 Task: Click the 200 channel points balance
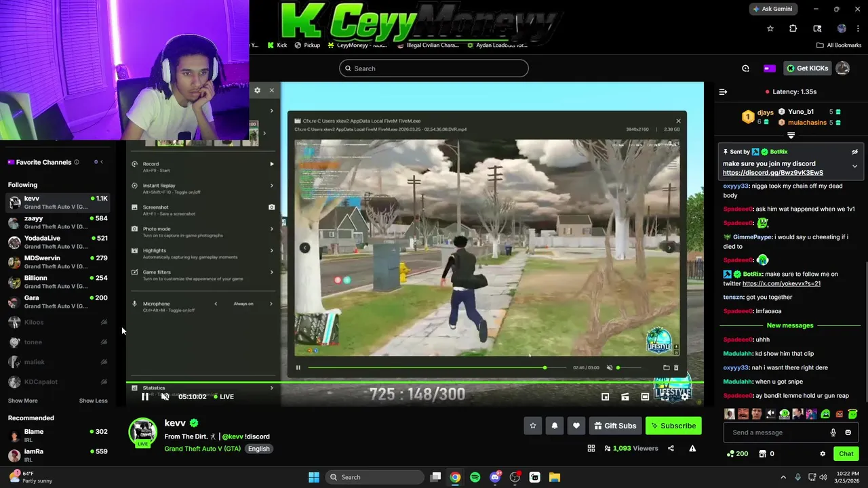pyautogui.click(x=737, y=453)
